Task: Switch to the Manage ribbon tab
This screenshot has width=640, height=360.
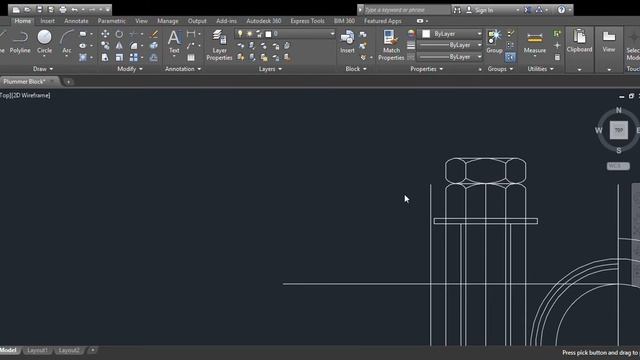Action: (x=168, y=21)
